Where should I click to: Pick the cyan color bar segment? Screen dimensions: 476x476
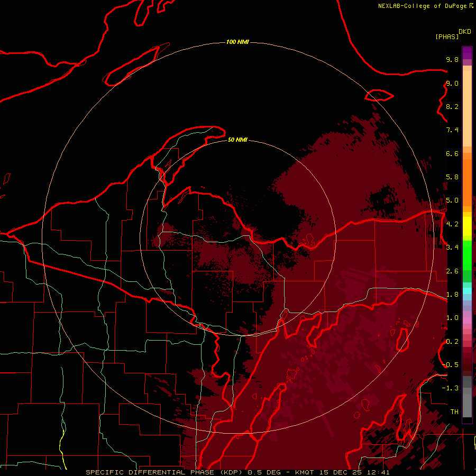(467, 291)
